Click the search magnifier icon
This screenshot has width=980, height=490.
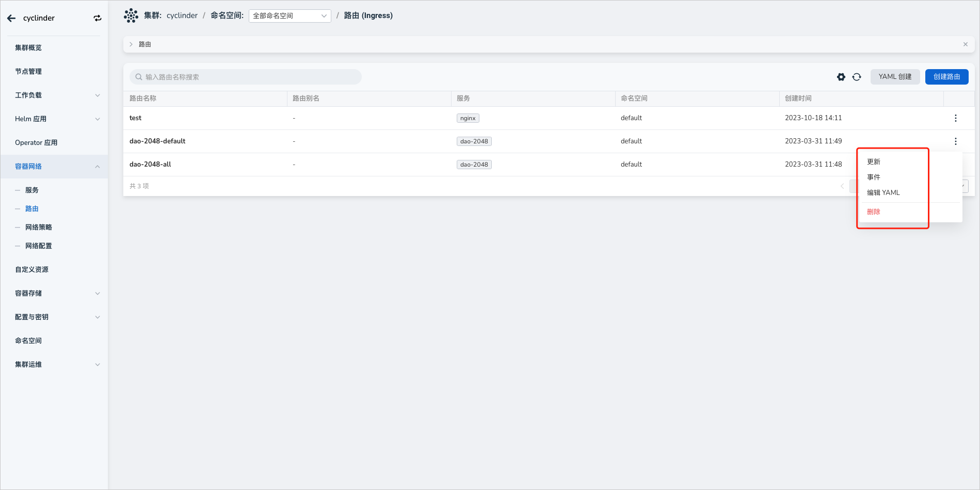tap(139, 77)
